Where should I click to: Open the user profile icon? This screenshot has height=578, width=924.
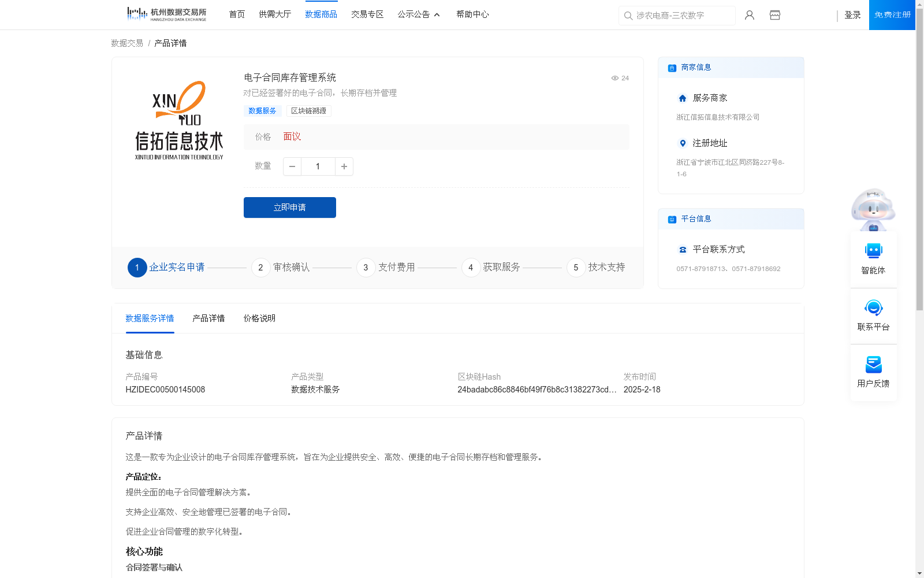[x=750, y=15]
